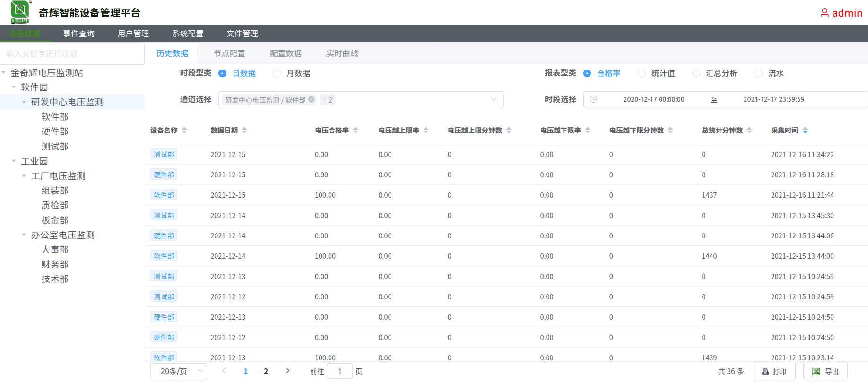Select 板金部 in the tree
The image size is (868, 392).
[x=55, y=220]
